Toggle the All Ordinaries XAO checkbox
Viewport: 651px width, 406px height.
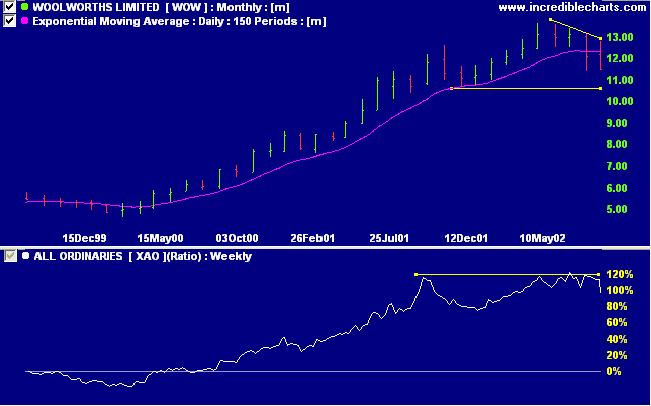[x=10, y=256]
